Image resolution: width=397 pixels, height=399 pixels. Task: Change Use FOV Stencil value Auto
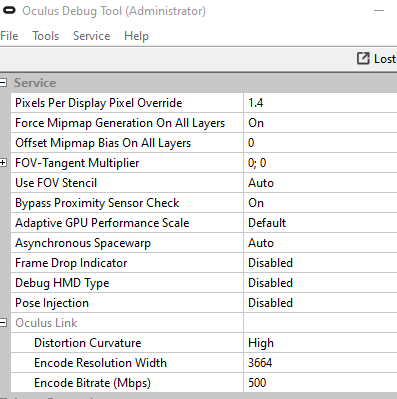pos(320,183)
